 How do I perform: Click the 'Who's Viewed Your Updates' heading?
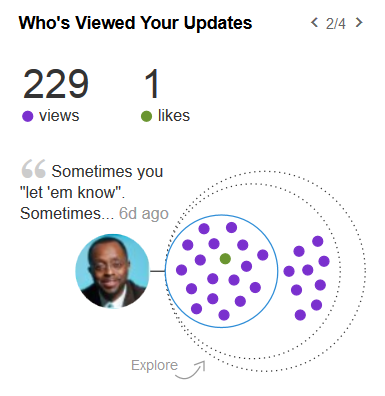[x=135, y=23]
